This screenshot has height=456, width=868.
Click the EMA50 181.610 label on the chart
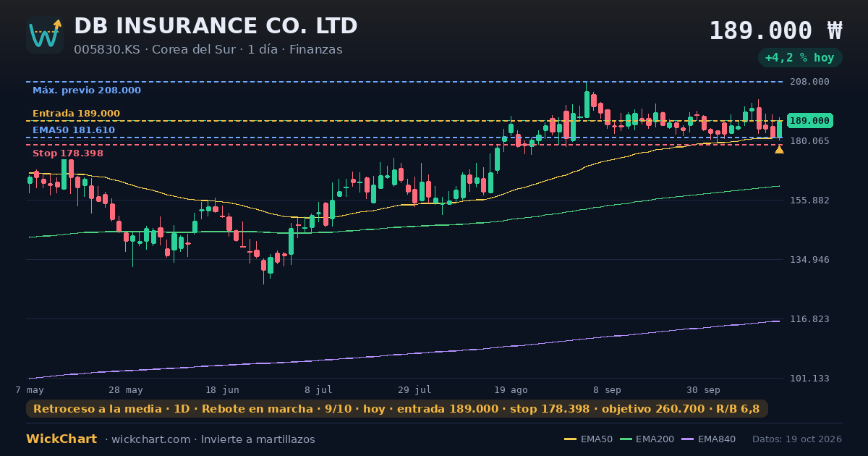[74, 130]
